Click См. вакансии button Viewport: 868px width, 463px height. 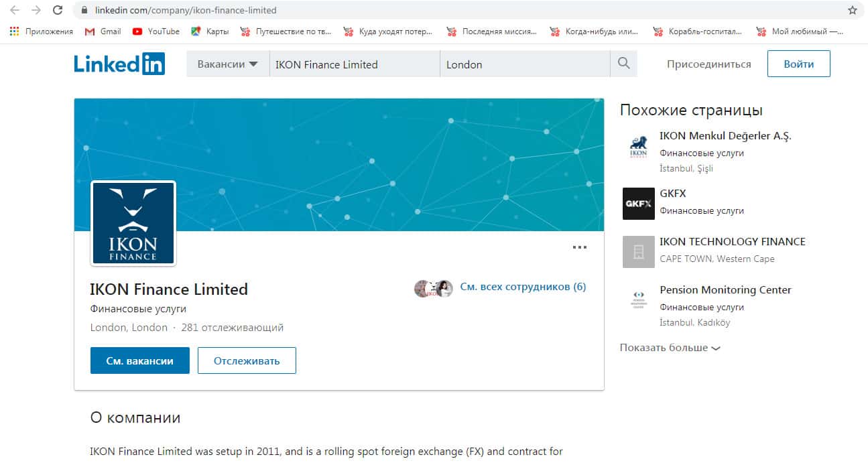point(140,360)
